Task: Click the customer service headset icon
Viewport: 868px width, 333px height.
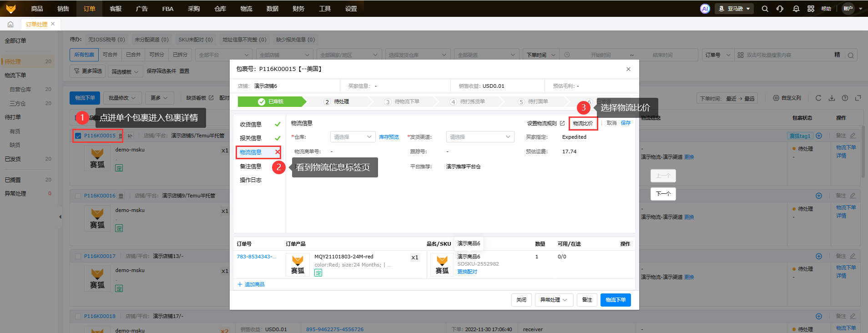Action: click(780, 9)
